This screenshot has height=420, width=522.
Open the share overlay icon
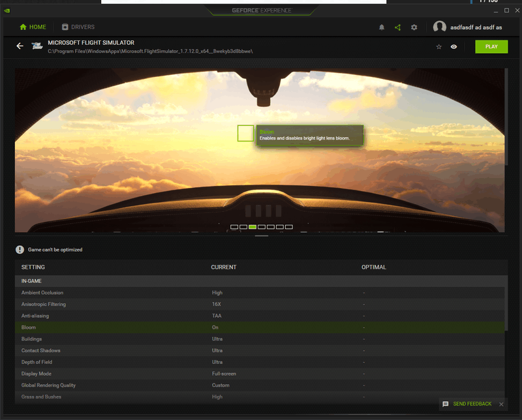[x=397, y=27]
